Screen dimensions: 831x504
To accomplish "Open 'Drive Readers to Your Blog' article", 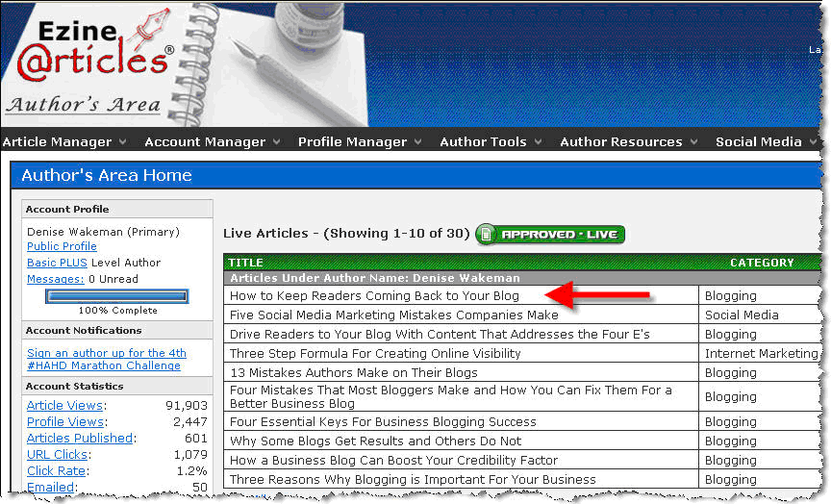I will 440,335.
